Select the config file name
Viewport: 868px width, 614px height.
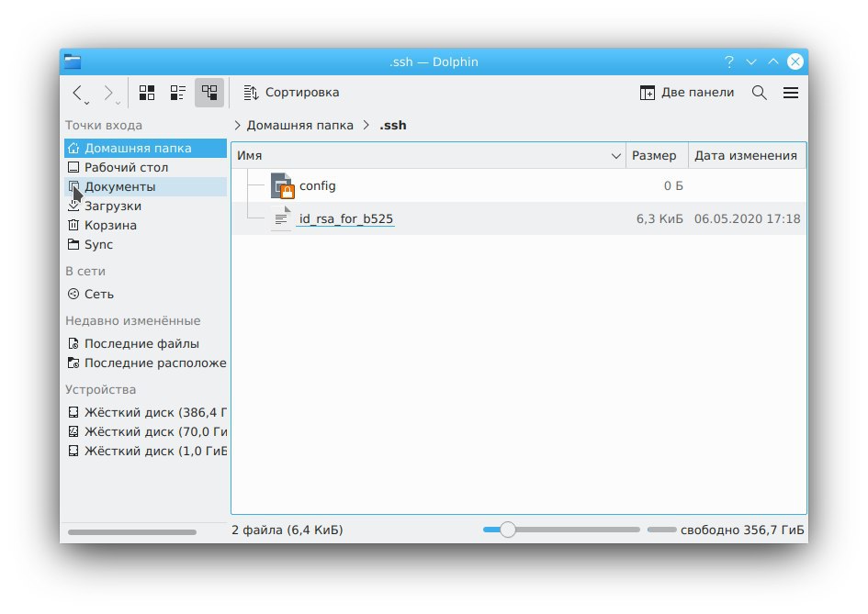coord(317,186)
